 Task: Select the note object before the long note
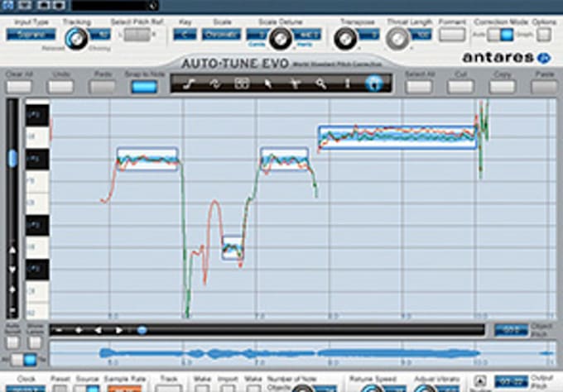284,158
